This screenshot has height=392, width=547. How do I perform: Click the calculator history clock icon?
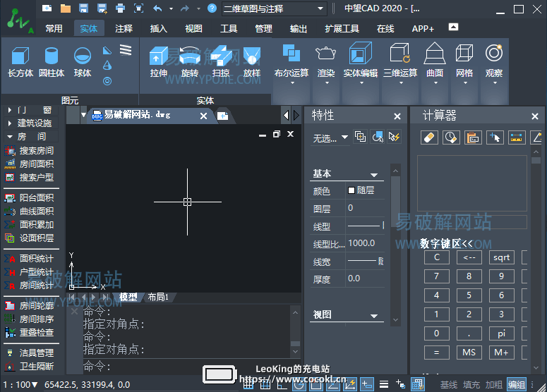[451, 137]
